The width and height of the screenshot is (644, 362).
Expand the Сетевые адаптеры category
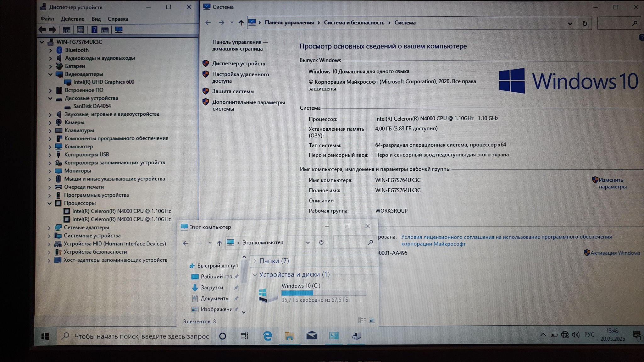point(49,228)
